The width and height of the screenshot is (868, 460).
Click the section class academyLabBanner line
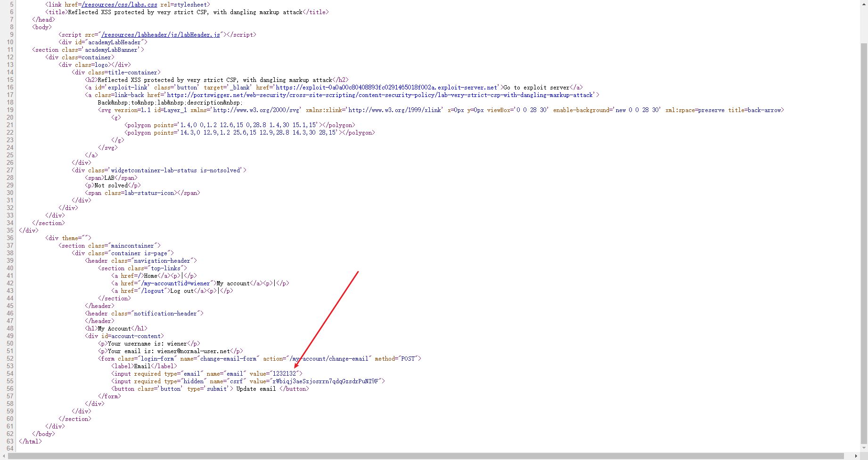88,50
